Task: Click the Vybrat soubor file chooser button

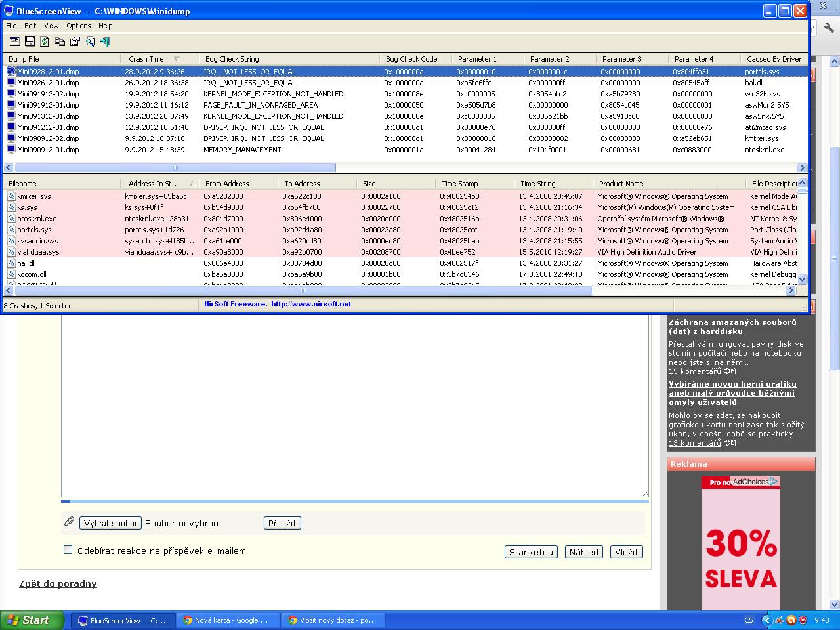Action: 110,523
